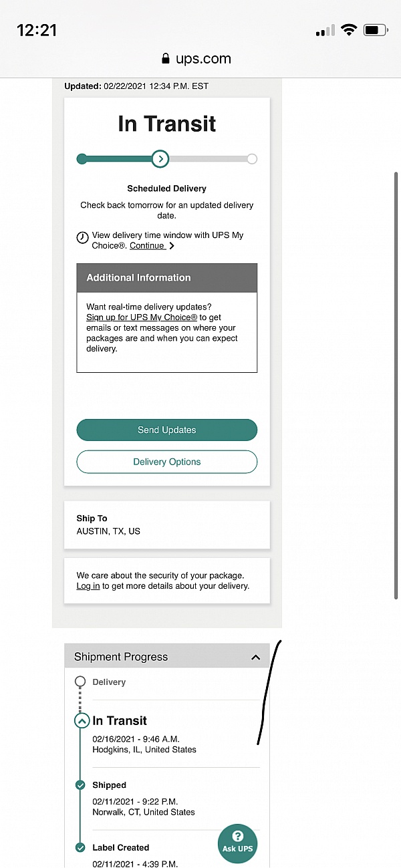Open Delivery Options
401x868 pixels.
click(x=167, y=462)
